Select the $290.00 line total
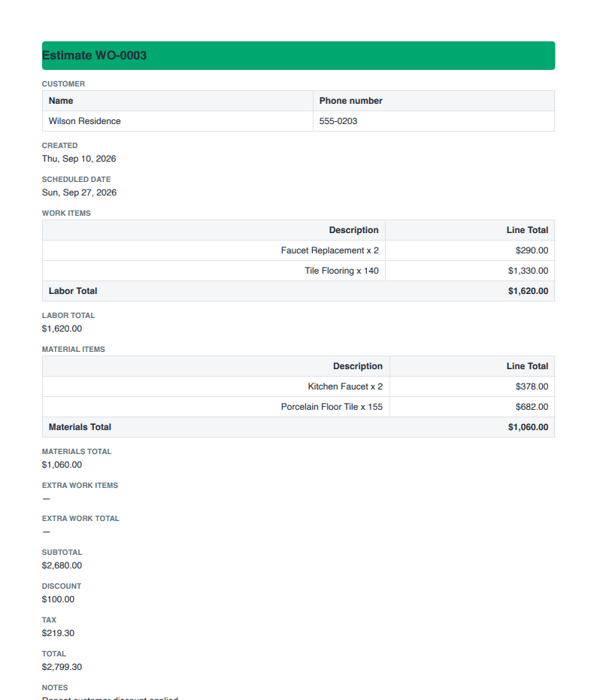597x700 pixels. [532, 250]
